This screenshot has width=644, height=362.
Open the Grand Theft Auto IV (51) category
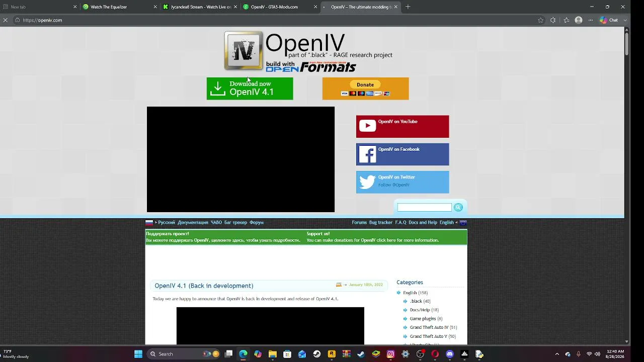point(433,327)
